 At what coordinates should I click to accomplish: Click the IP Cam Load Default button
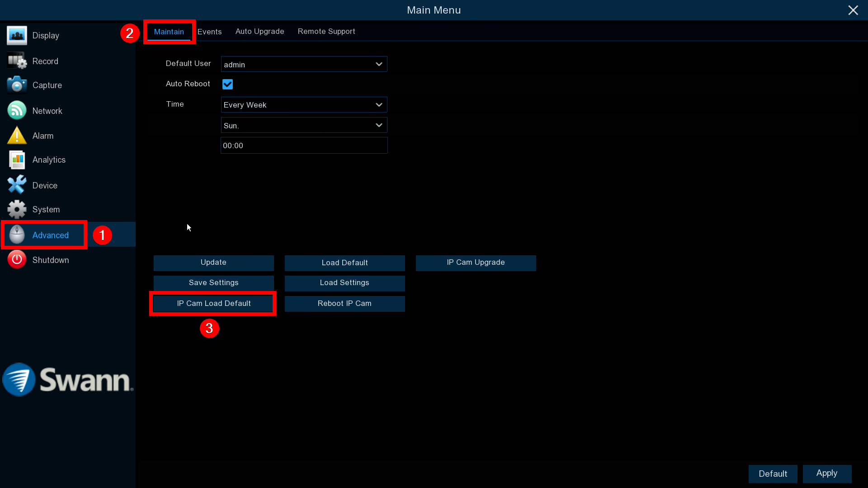213,304
